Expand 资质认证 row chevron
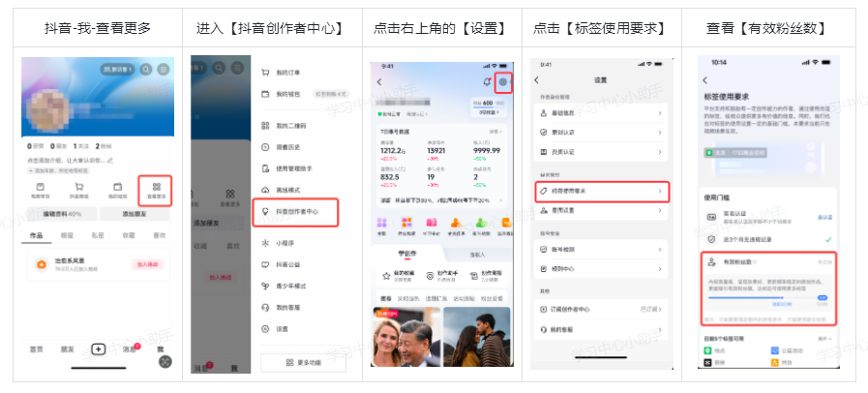868x393 pixels. (660, 152)
